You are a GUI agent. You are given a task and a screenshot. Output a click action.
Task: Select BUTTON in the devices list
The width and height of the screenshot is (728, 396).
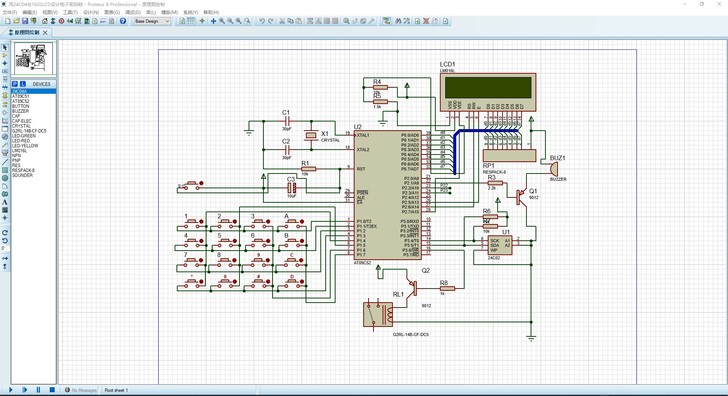pyautogui.click(x=20, y=106)
